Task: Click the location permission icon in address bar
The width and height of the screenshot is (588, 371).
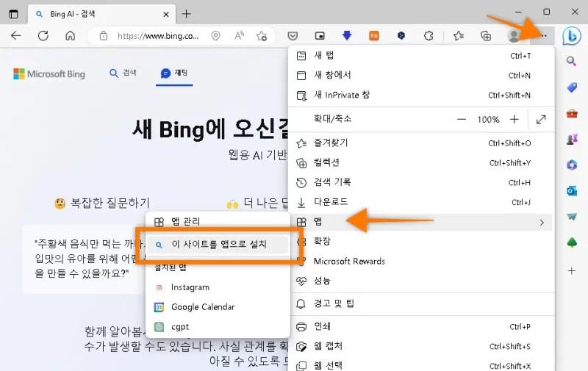Action: [x=215, y=36]
